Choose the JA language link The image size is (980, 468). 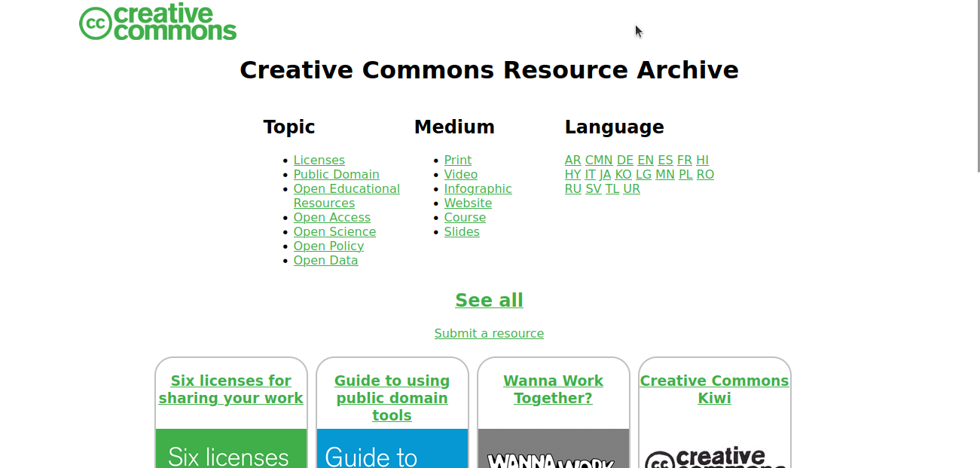pyautogui.click(x=606, y=174)
